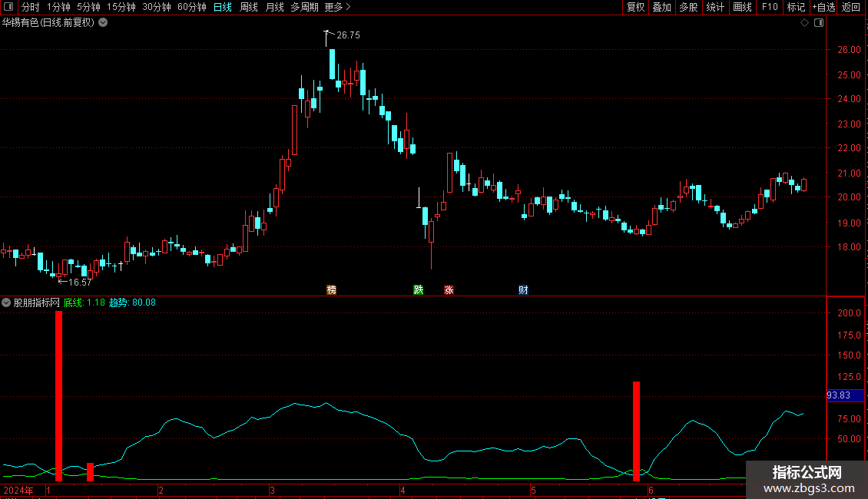Toggle the right sidebar panel icon
868x499 pixels.
[x=819, y=23]
